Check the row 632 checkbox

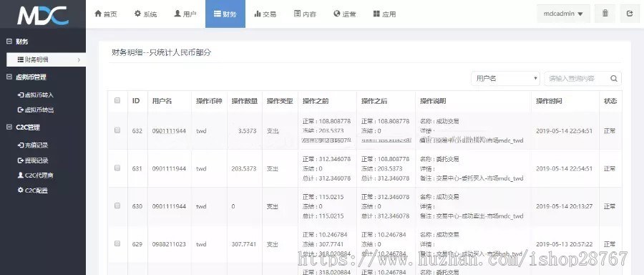point(117,130)
